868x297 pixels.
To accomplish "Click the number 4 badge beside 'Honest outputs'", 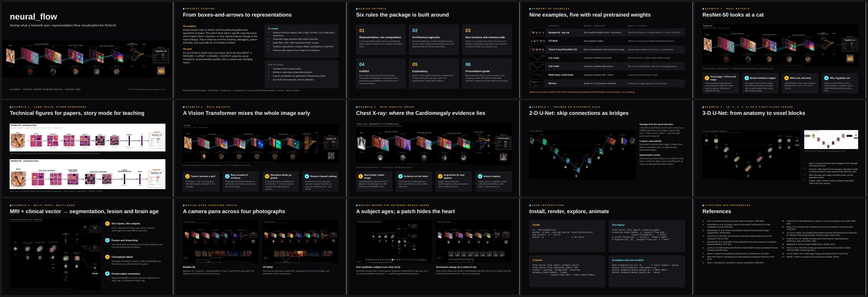I will pyautogui.click(x=480, y=176).
